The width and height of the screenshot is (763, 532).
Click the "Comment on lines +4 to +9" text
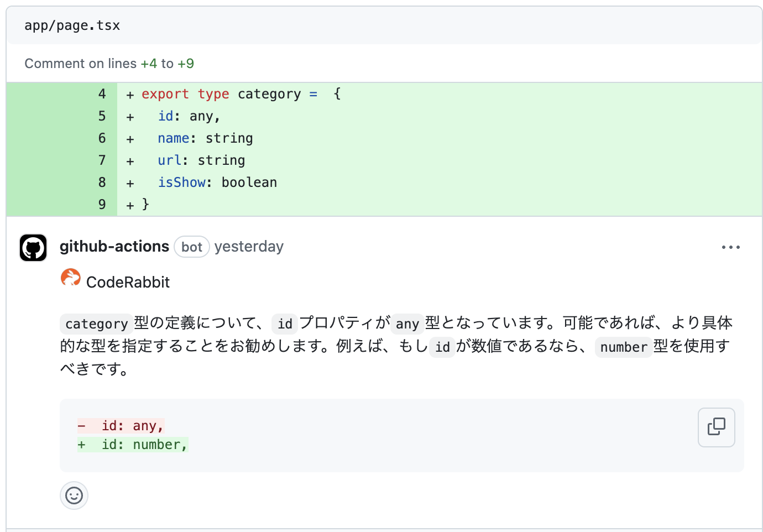(x=109, y=64)
